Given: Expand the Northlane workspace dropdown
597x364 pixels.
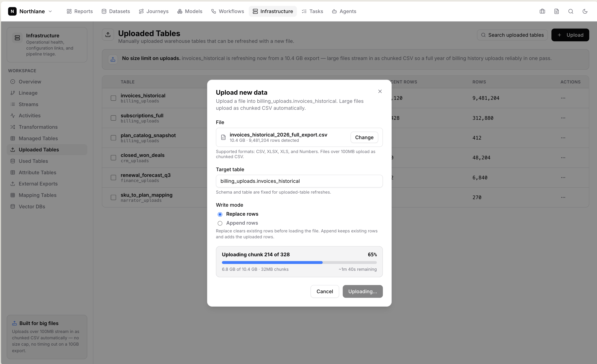Looking at the screenshot, I should click(x=50, y=11).
